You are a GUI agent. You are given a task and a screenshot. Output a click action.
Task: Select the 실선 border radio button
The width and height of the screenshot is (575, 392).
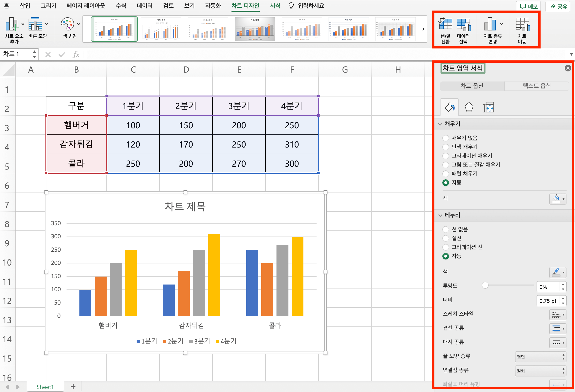click(x=445, y=238)
